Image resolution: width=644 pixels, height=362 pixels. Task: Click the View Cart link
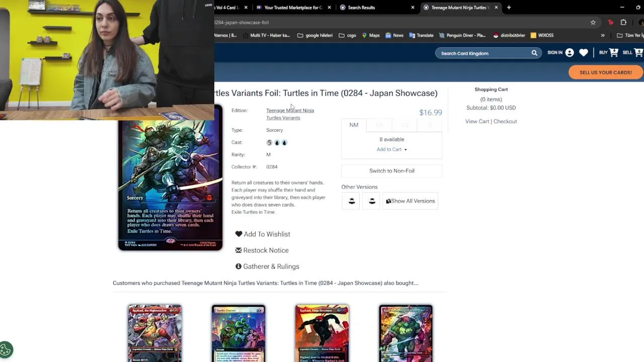pos(477,121)
